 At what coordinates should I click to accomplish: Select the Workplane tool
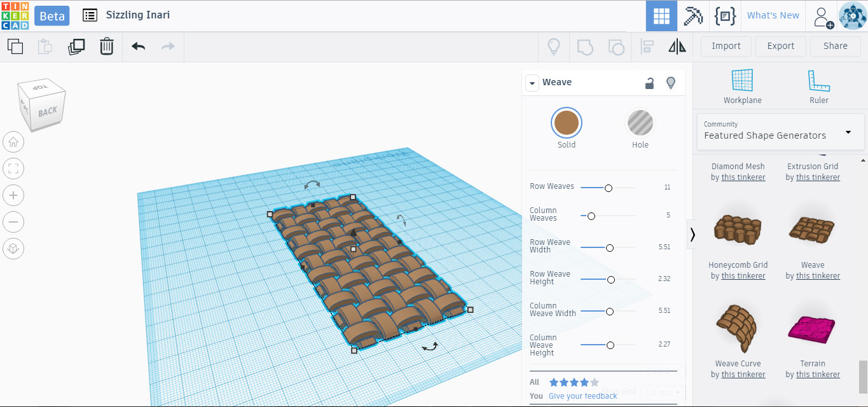click(742, 87)
